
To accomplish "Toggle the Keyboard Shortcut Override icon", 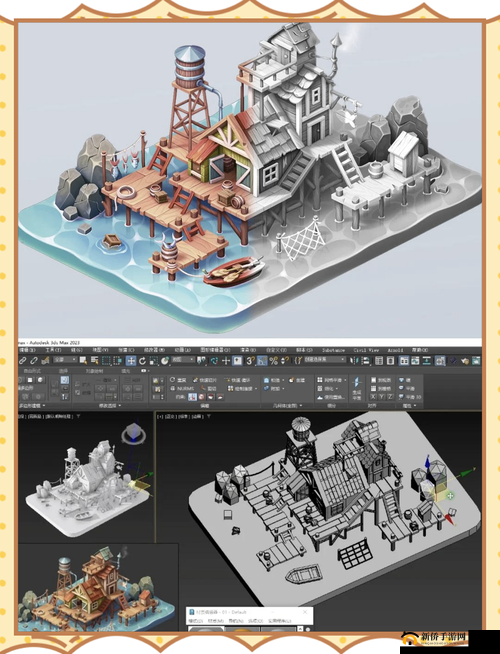I will coord(238,360).
